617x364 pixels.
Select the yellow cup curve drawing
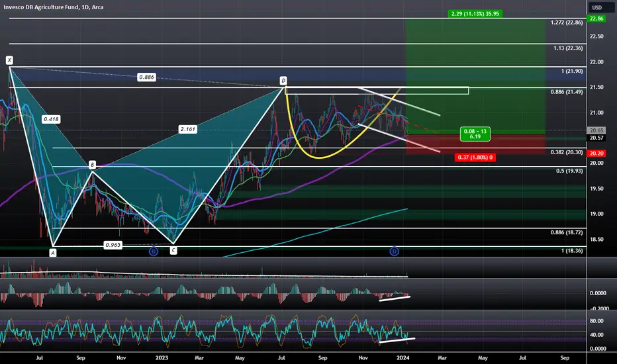(x=320, y=158)
